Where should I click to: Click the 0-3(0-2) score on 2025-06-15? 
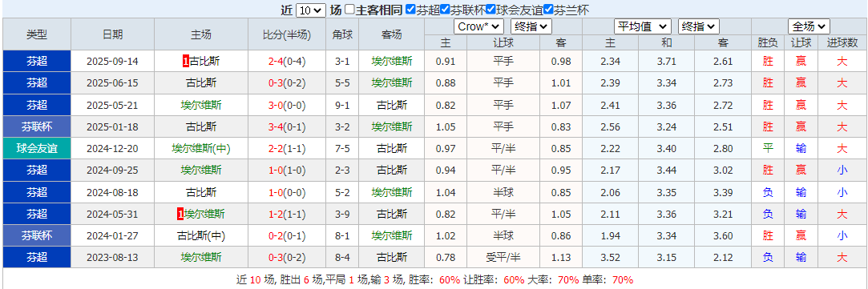click(287, 83)
